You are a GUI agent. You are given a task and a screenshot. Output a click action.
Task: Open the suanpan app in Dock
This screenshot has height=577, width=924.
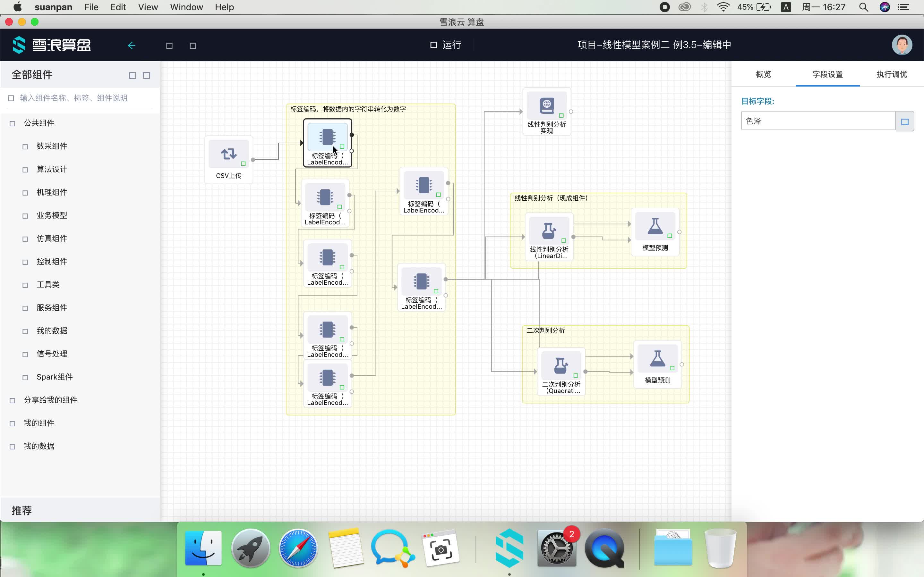point(509,548)
